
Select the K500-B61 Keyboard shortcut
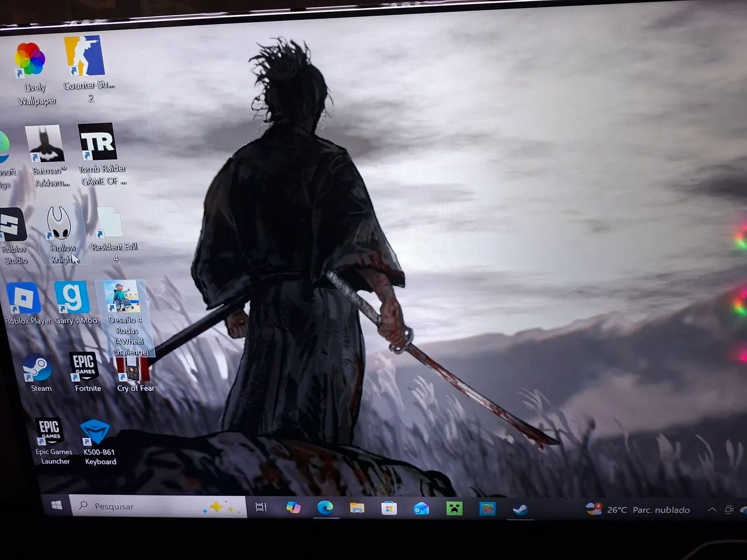coord(97,443)
